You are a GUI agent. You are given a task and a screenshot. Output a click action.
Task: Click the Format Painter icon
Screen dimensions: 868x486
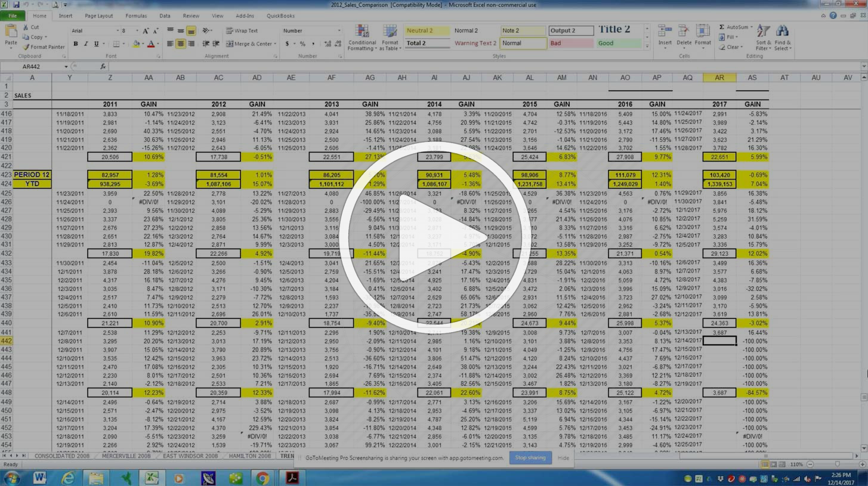pos(26,47)
